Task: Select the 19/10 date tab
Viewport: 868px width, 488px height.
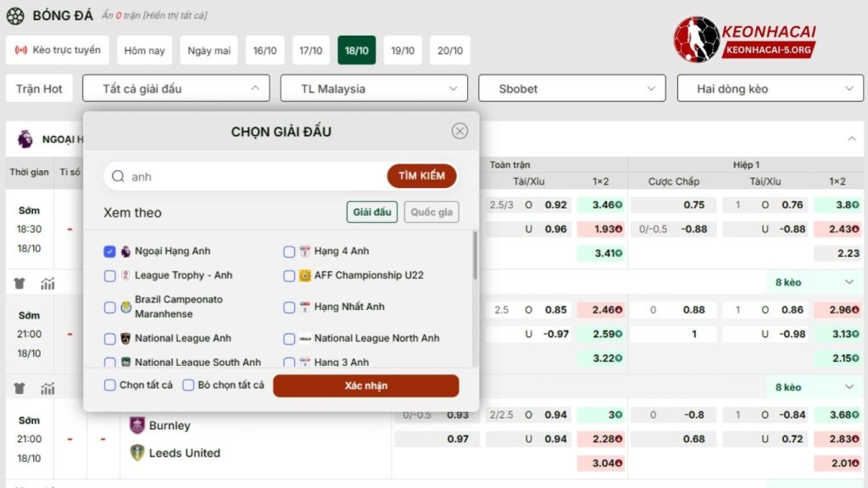Action: click(x=403, y=51)
